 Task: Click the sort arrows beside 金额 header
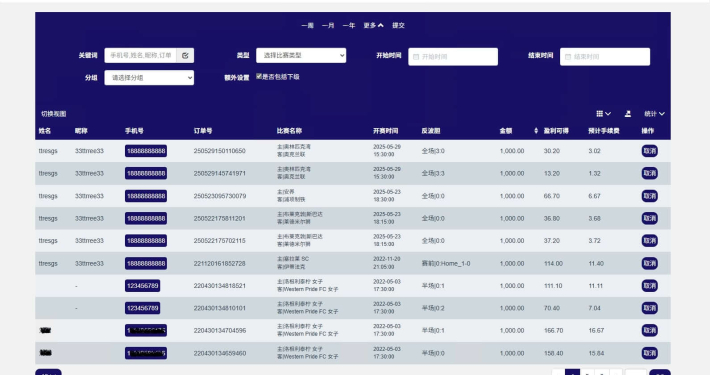click(x=536, y=131)
